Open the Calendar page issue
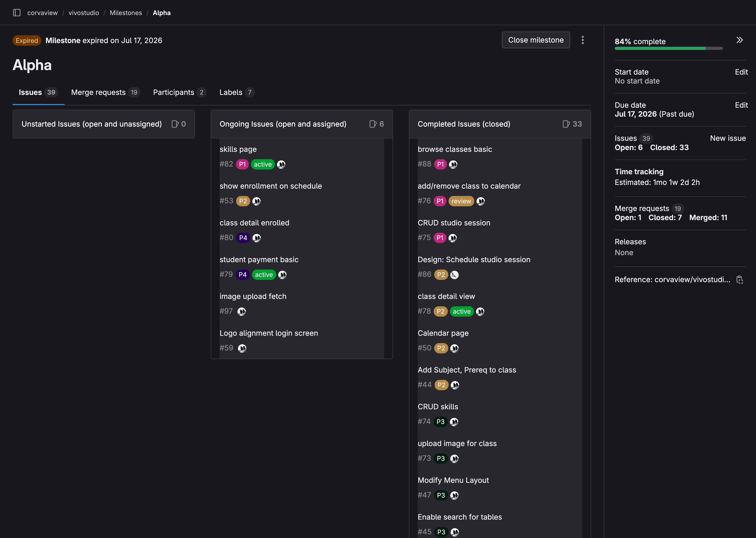756x538 pixels. (x=443, y=333)
